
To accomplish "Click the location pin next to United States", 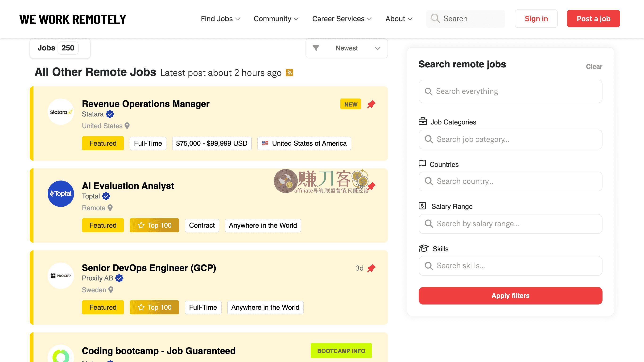I will tap(127, 126).
